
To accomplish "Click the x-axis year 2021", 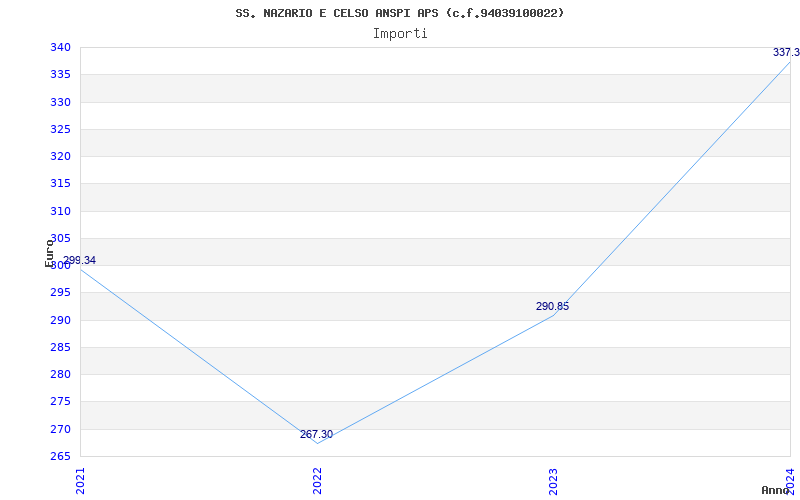I will (x=80, y=481).
